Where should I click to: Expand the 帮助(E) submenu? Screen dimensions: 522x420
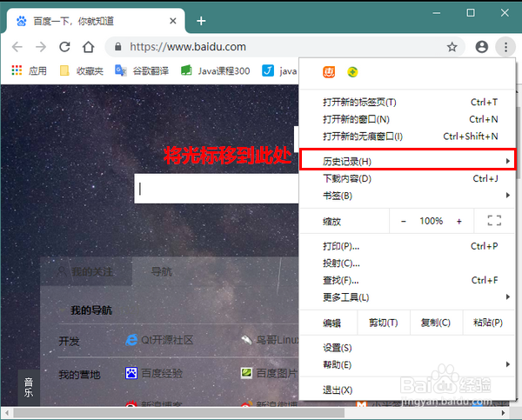407,364
